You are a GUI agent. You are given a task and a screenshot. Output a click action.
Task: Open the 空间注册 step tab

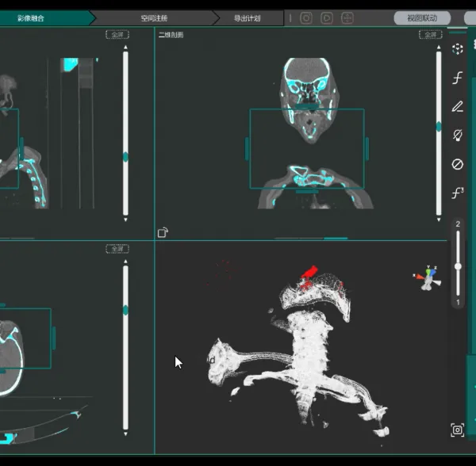(154, 18)
